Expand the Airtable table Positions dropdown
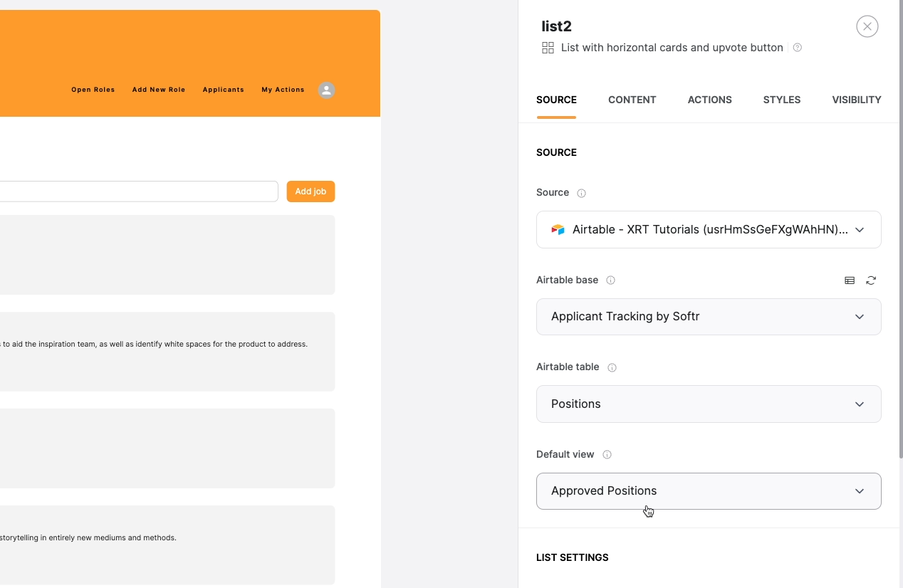The height and width of the screenshot is (588, 903). (x=709, y=404)
